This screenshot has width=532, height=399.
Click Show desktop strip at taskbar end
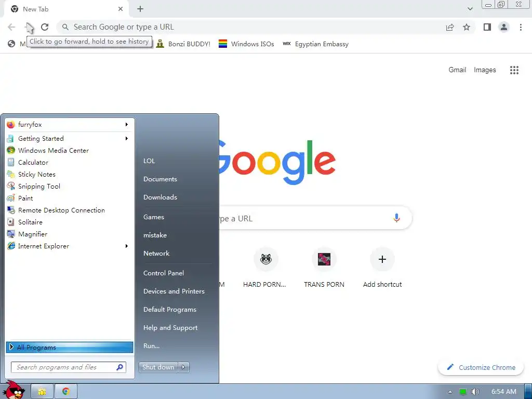tap(528, 392)
